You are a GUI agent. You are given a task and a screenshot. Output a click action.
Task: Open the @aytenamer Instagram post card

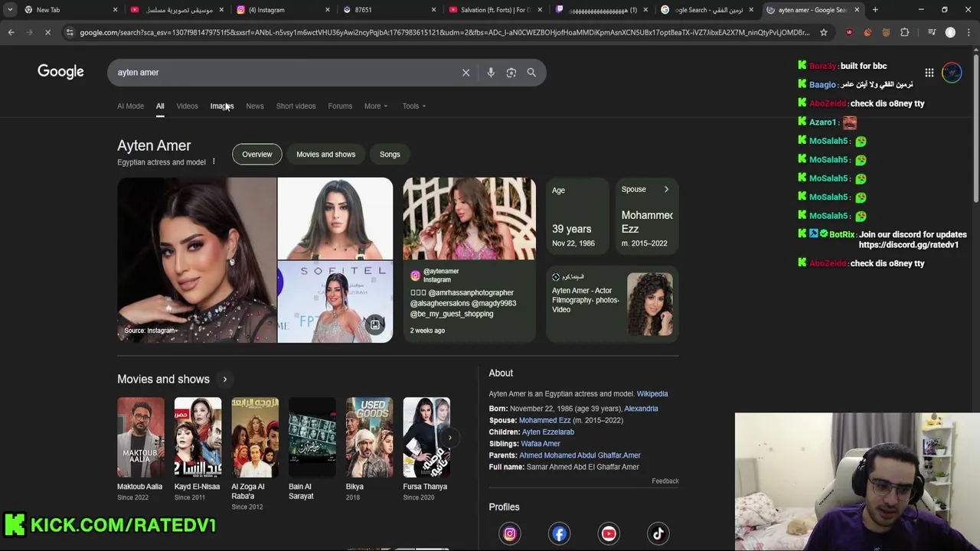[469, 260]
